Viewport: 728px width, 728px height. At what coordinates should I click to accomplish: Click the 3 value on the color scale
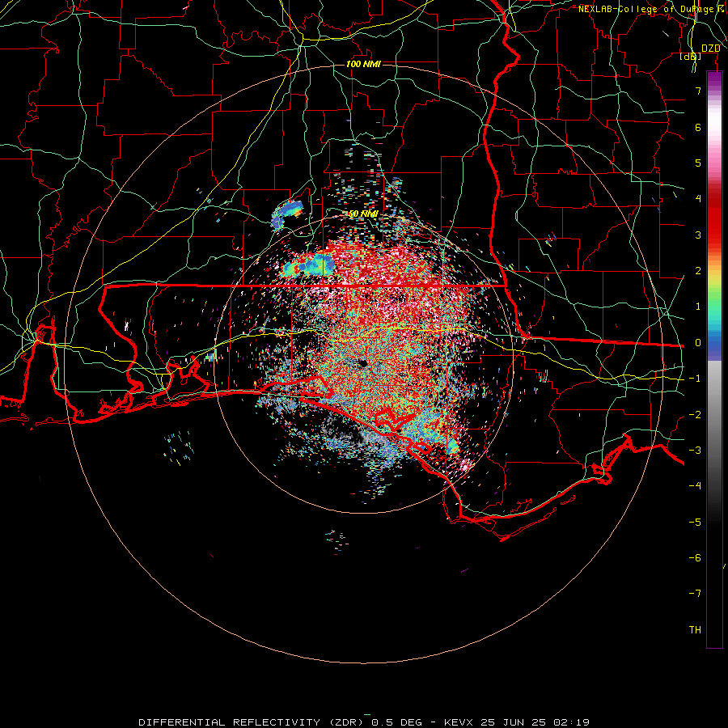(698, 235)
